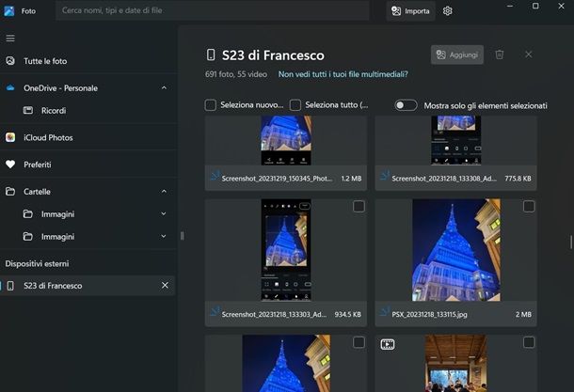
Task: Click the sidebar resize handle divider
Action: 182,236
